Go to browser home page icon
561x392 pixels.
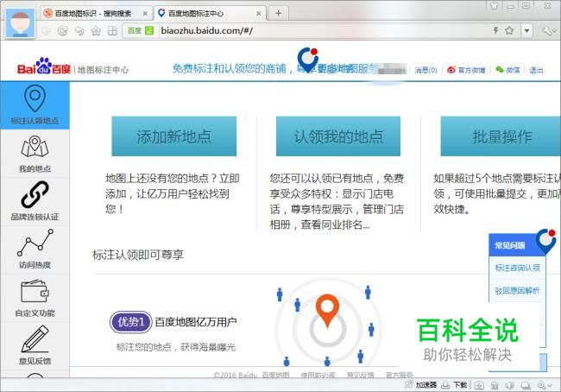tap(96, 31)
